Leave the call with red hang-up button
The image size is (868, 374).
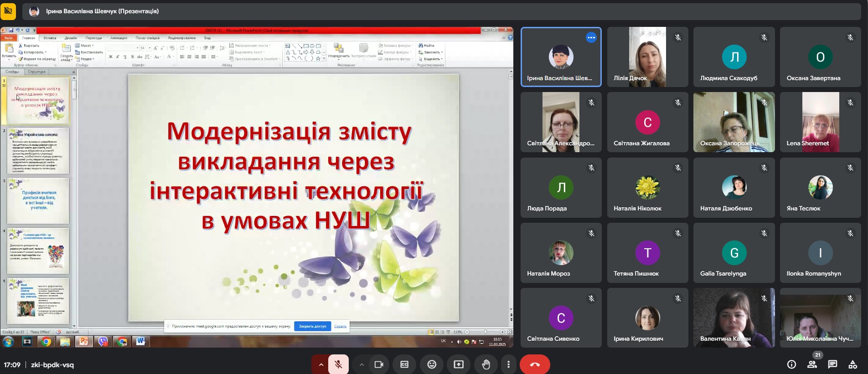(535, 364)
